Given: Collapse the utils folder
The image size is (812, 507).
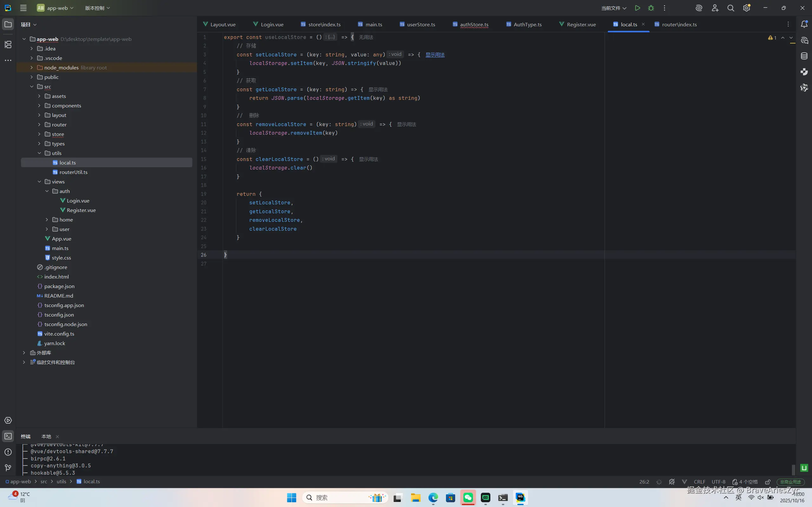Looking at the screenshot, I should pyautogui.click(x=39, y=153).
